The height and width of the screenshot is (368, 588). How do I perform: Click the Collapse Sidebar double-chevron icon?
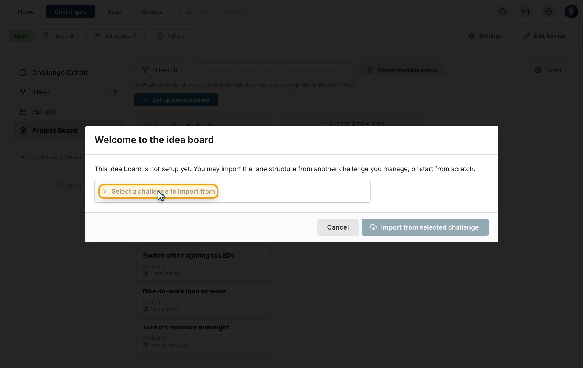[23, 157]
